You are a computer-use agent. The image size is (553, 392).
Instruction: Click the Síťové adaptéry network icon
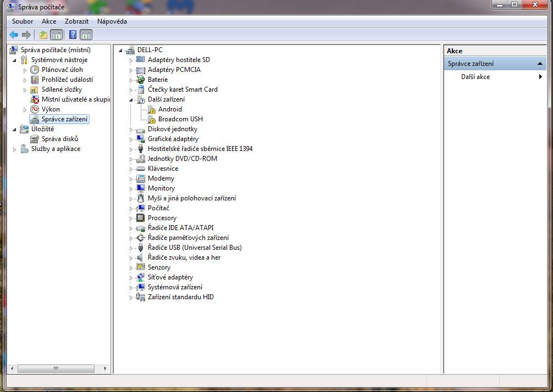pyautogui.click(x=140, y=277)
